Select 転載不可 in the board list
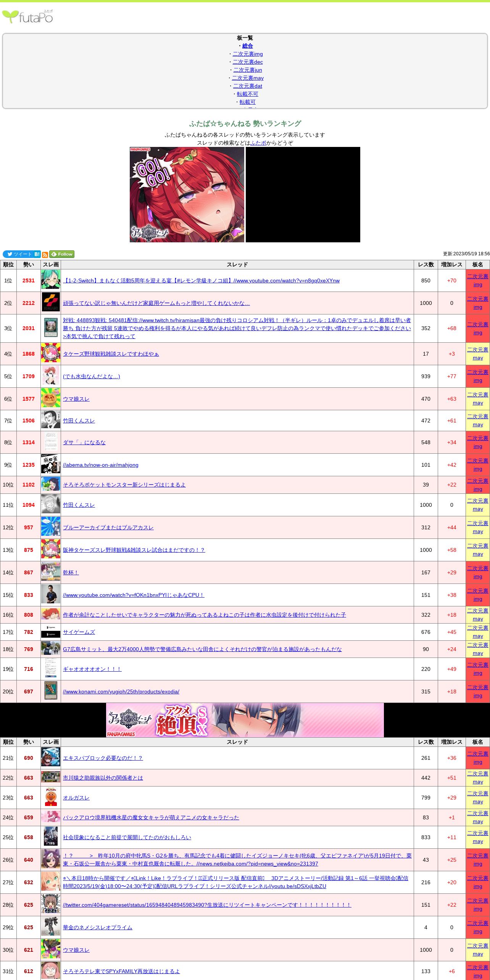This screenshot has height=980, width=490. pos(248,94)
